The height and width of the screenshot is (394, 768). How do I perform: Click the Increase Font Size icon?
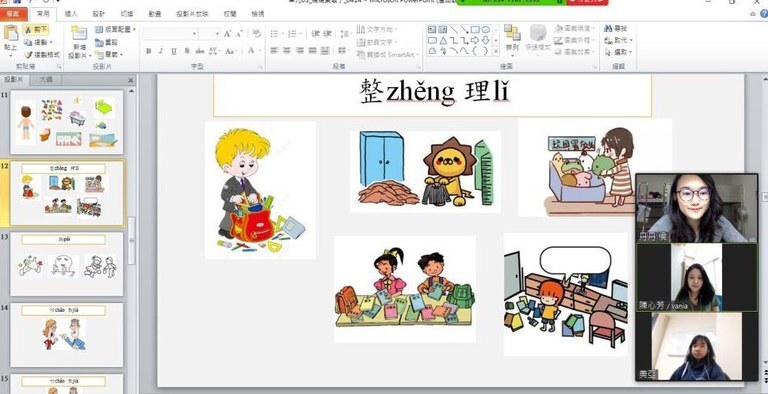coord(227,34)
